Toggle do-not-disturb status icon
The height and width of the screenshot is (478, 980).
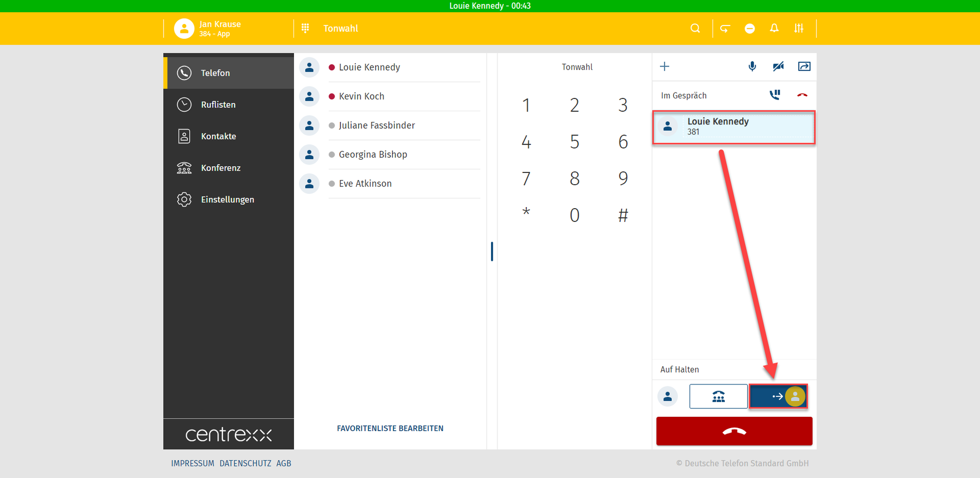click(x=749, y=28)
